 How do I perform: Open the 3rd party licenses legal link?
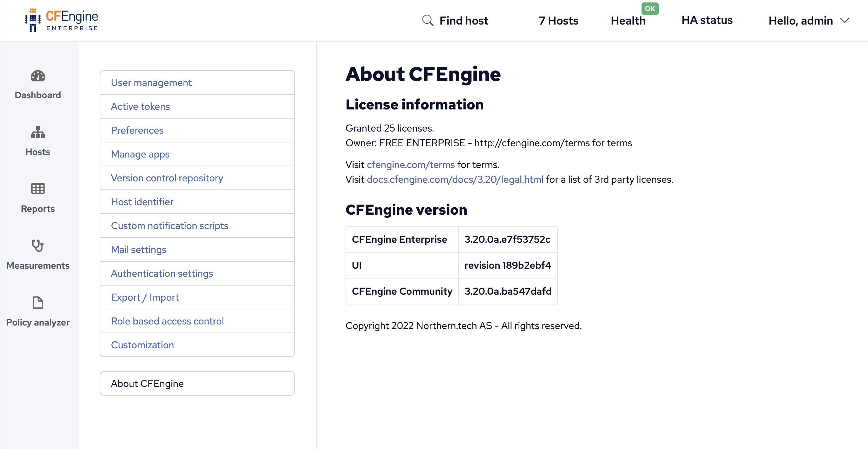pyautogui.click(x=455, y=179)
